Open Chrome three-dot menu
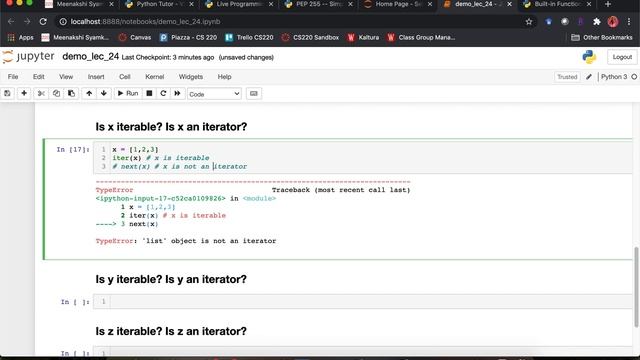The height and width of the screenshot is (360, 640). (x=629, y=22)
